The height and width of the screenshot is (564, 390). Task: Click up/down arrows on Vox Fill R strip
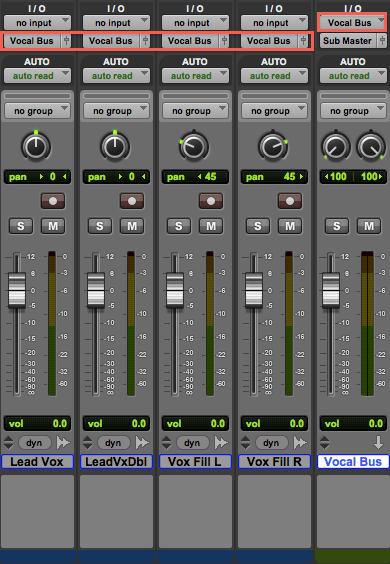(245, 443)
